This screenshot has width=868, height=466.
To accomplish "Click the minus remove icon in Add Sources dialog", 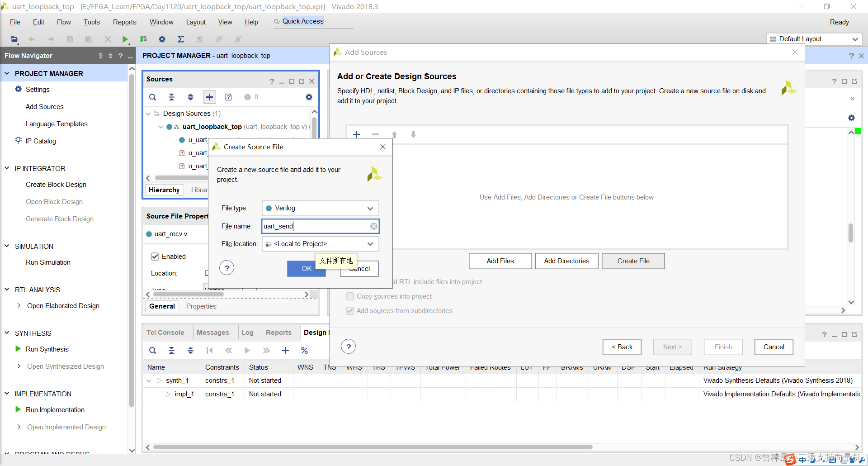I will pos(375,134).
